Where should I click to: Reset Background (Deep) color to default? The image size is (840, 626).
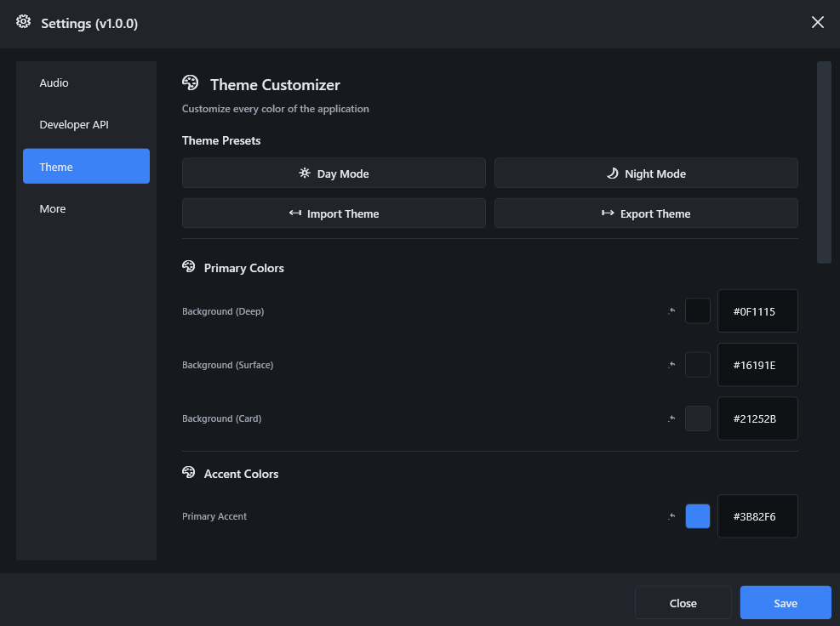[672, 311]
